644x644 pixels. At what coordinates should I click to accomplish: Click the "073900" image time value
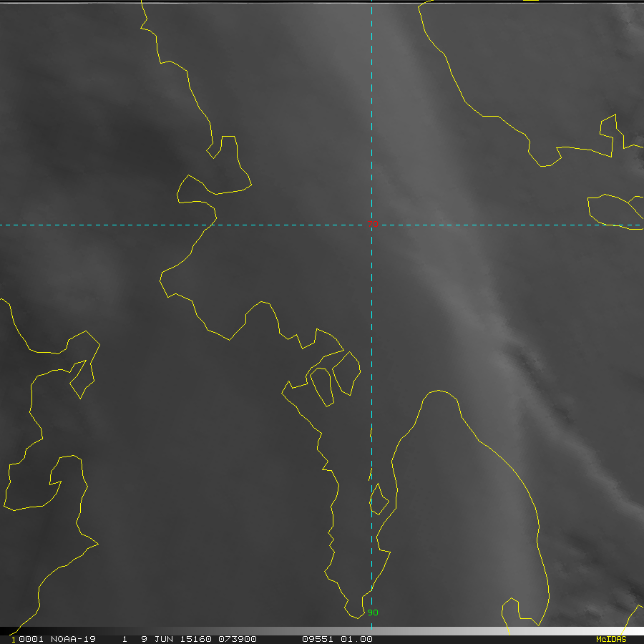238,639
